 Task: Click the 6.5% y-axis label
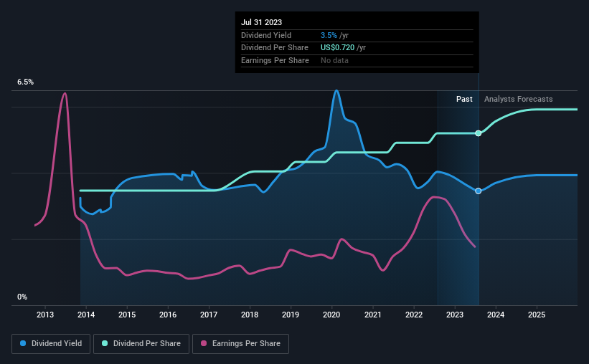[x=26, y=82]
